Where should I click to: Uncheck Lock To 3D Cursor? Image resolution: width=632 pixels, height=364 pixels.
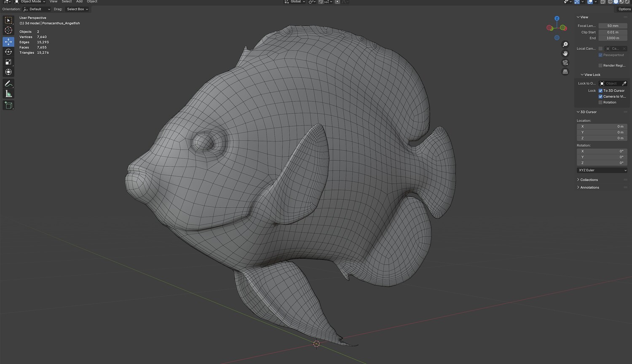(x=600, y=91)
